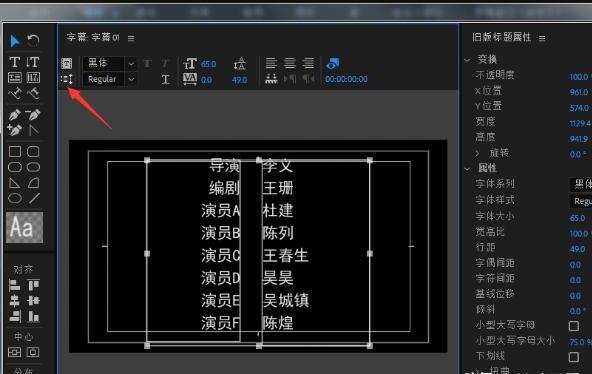The height and width of the screenshot is (374, 592).
Task: Click 不透明度 value 100.0
Action: tap(580, 77)
